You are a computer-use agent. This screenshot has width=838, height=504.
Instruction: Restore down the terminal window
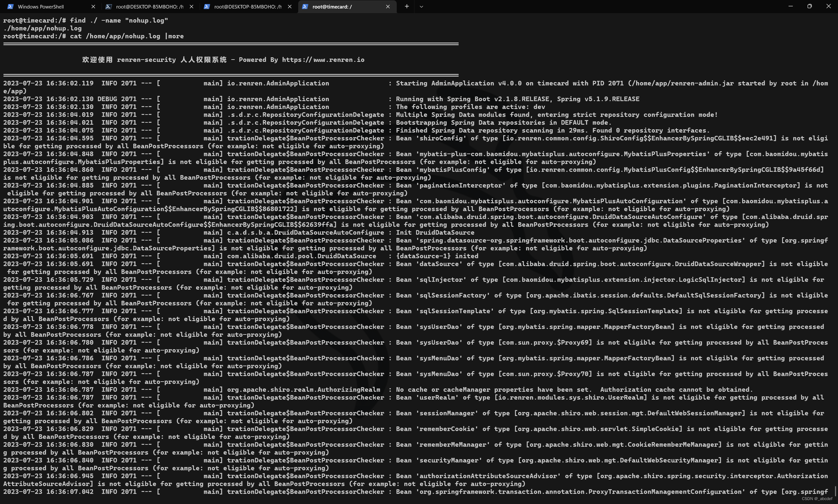[x=810, y=6]
